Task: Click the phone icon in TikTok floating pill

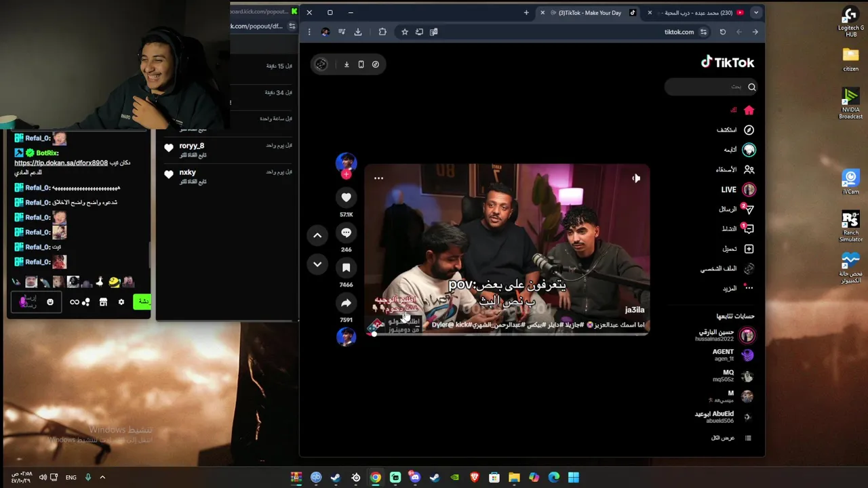Action: click(361, 64)
